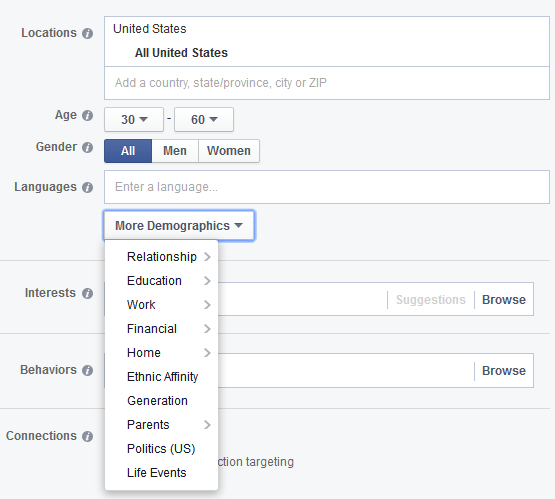Open the minimum age dropdown showing 30

click(134, 120)
